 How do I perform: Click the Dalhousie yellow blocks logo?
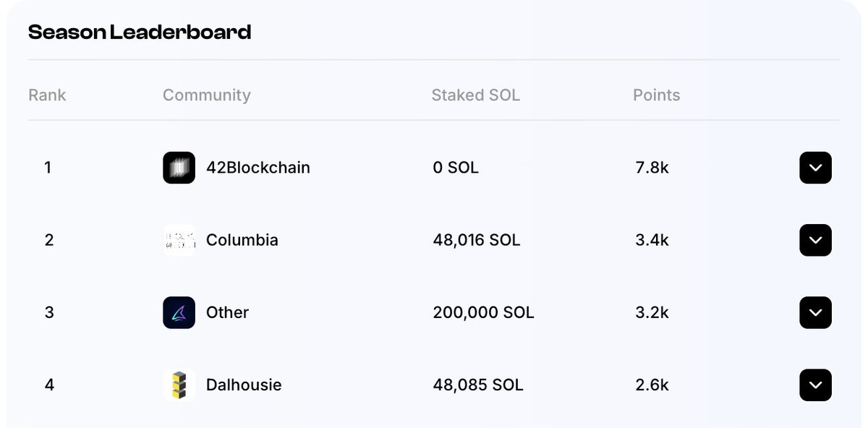coord(179,385)
